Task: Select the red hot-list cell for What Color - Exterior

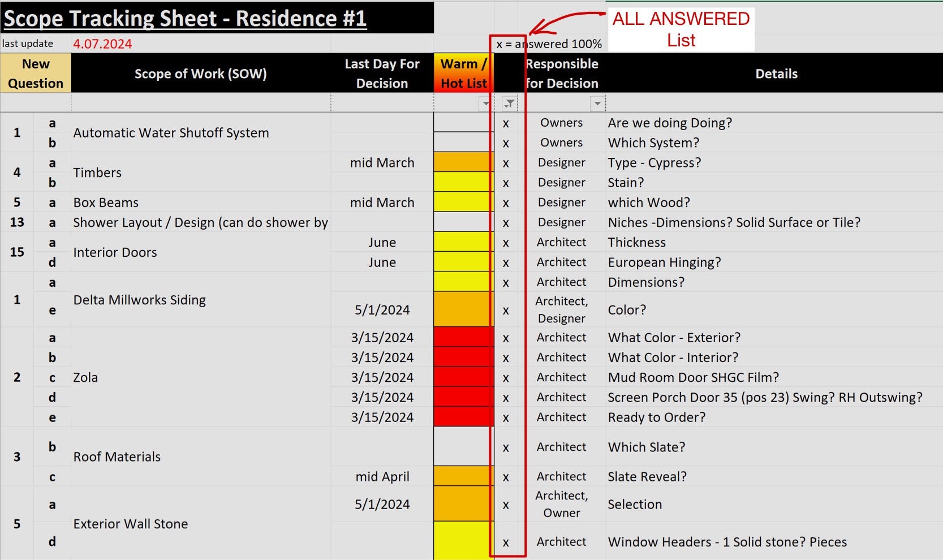Action: point(462,337)
